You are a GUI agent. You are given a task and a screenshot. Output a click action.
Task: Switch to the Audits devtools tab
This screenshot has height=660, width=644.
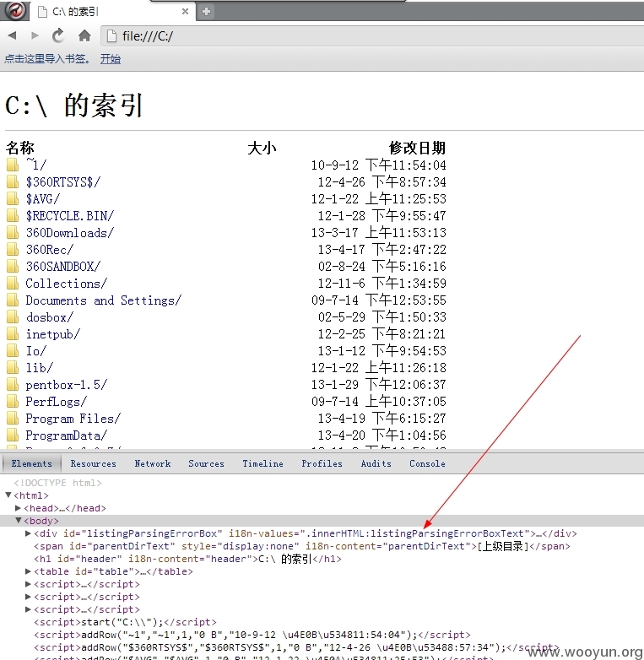(x=376, y=463)
